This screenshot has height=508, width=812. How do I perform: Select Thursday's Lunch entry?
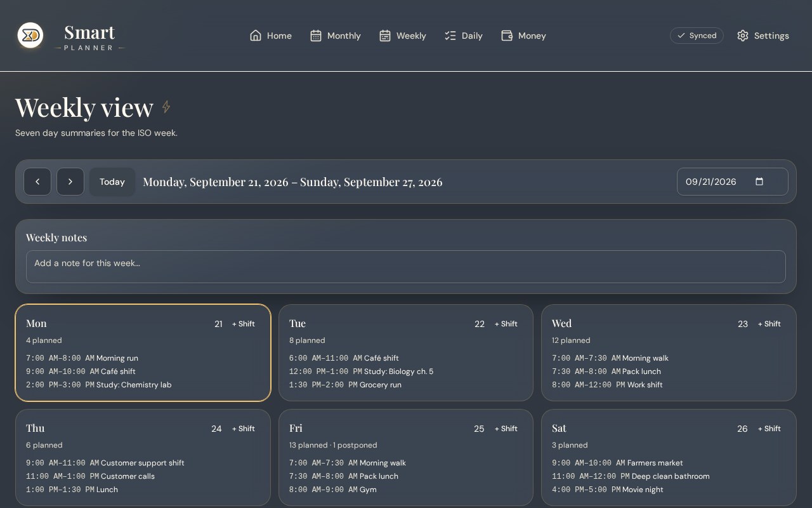coord(72,490)
